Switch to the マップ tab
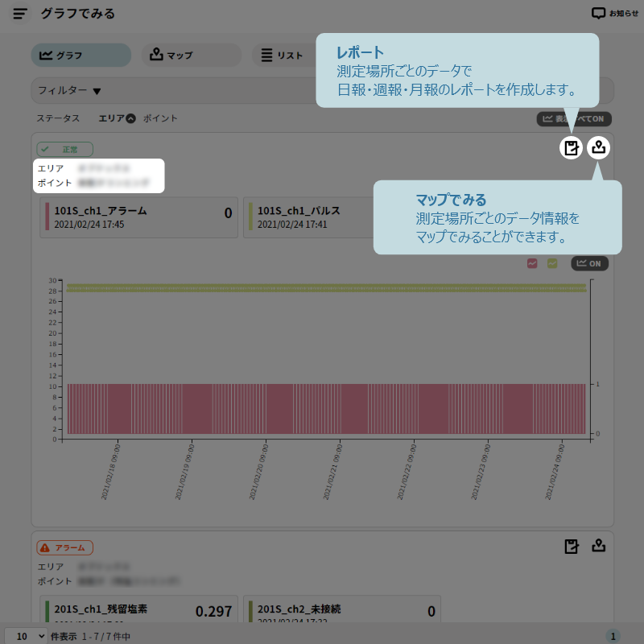Image resolution: width=644 pixels, height=644 pixels. click(x=192, y=55)
